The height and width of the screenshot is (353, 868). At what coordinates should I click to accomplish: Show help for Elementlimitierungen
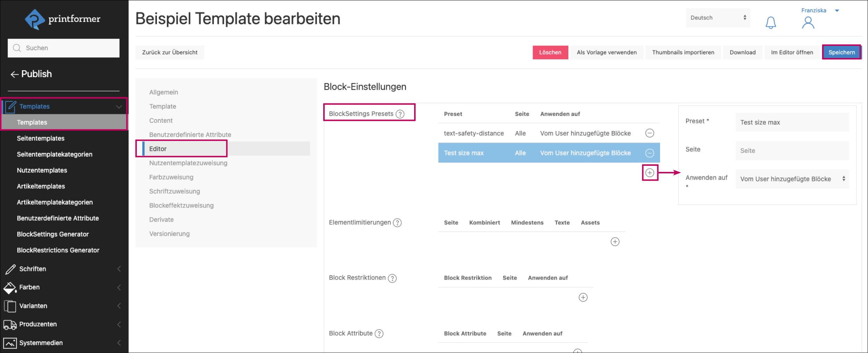pos(397,223)
